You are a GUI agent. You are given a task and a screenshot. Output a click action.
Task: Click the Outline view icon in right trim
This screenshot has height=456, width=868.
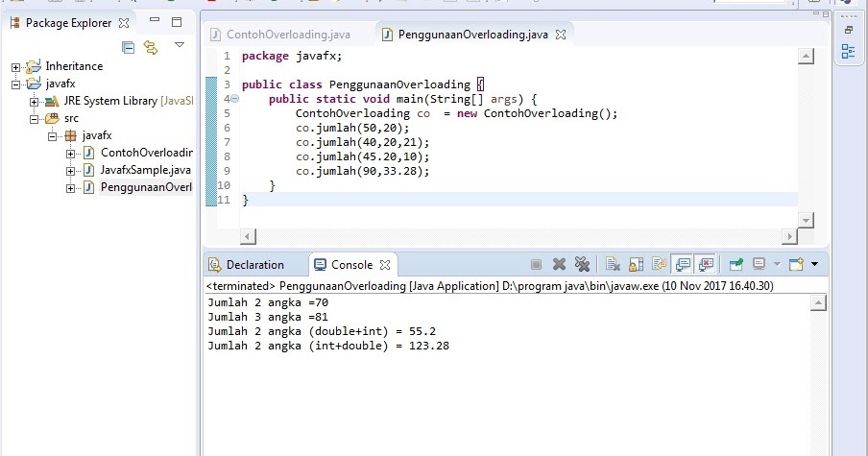(x=848, y=52)
